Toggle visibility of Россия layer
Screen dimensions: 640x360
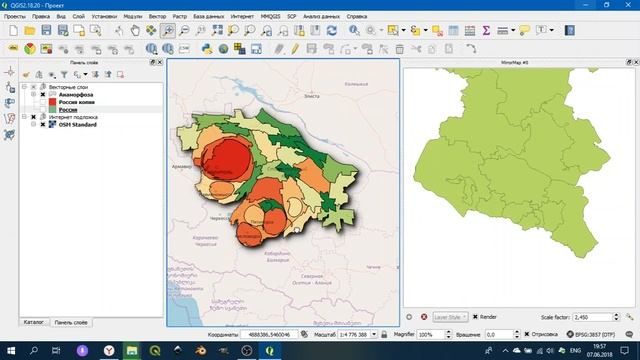[42, 110]
